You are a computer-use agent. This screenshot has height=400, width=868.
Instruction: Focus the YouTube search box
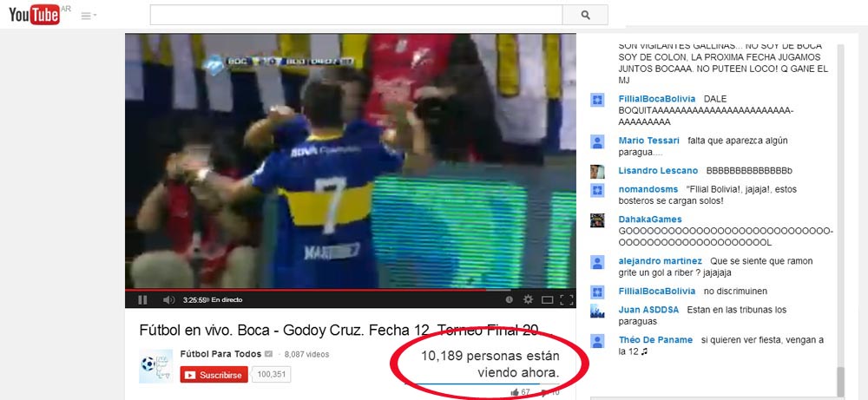(356, 15)
